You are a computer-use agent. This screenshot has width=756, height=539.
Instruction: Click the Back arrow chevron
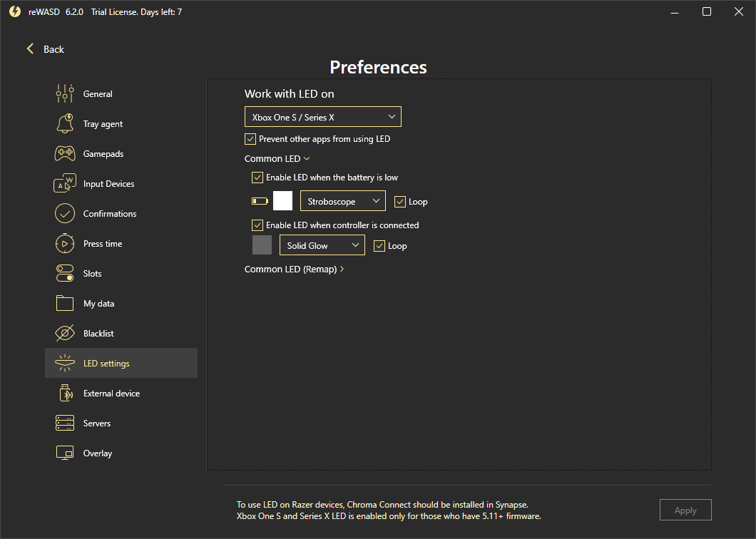pos(31,48)
